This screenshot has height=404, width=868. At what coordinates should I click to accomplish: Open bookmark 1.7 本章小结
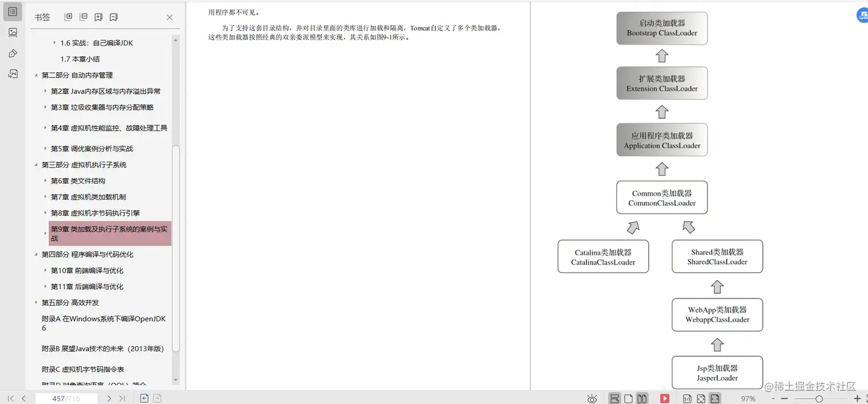point(80,59)
